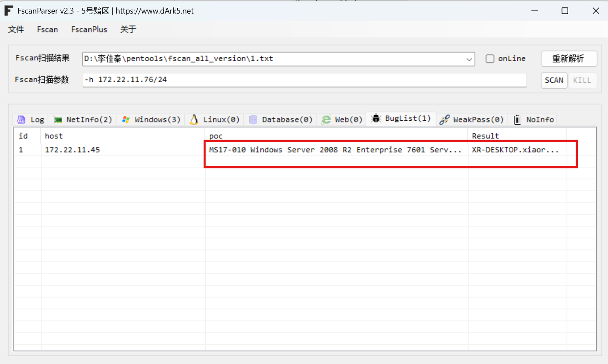Click the Log tab icon
The height and width of the screenshot is (364, 608).
coord(21,119)
